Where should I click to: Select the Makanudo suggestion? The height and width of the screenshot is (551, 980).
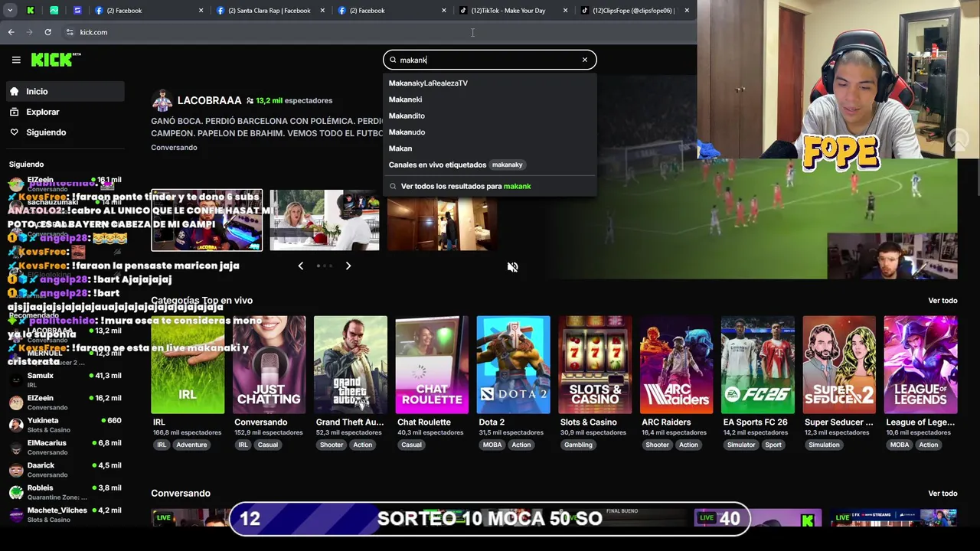407,132
